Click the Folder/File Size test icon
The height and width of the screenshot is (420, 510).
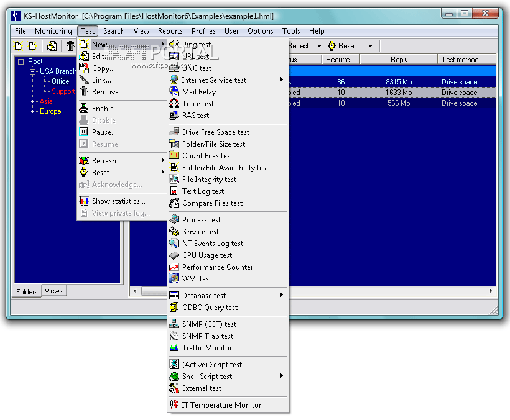point(174,144)
